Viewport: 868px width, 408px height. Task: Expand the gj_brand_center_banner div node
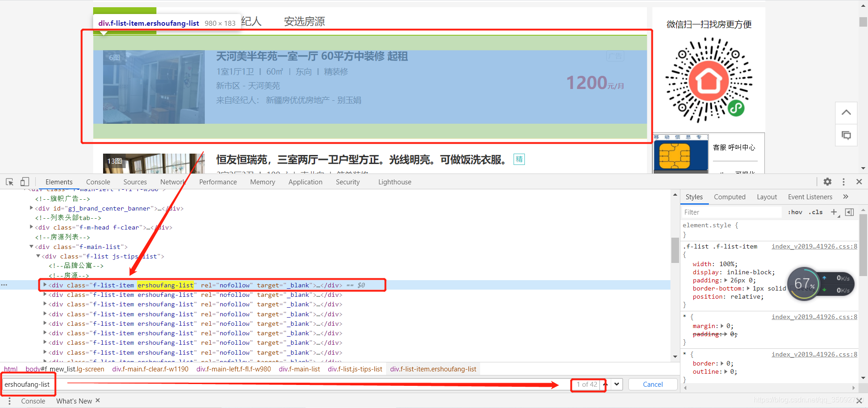pyautogui.click(x=31, y=208)
